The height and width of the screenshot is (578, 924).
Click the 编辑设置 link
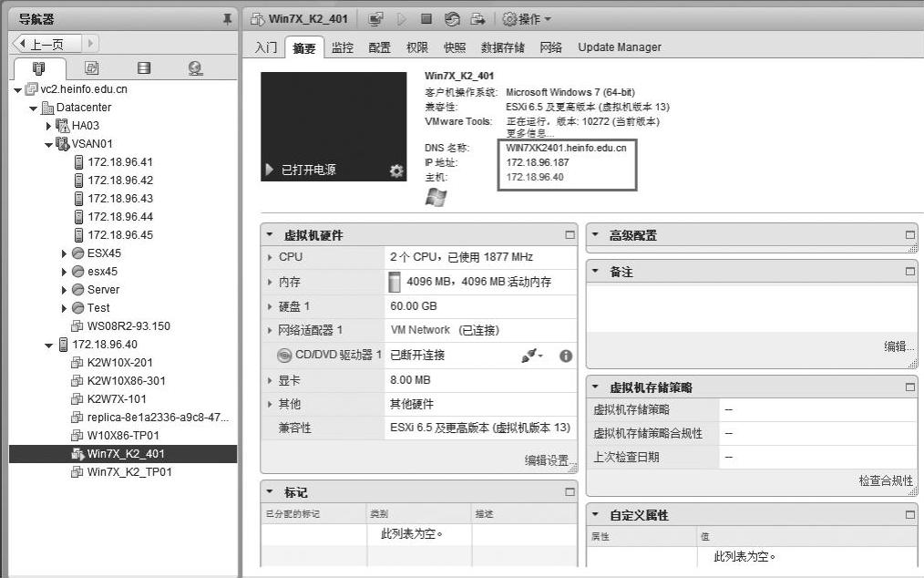(547, 460)
